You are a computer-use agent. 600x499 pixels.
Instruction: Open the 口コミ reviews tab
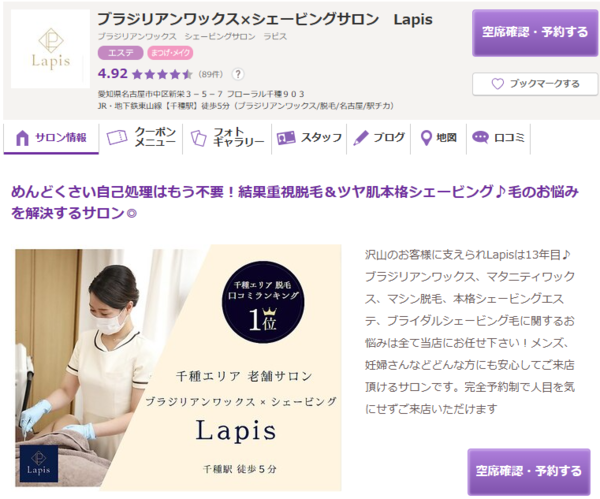point(498,138)
